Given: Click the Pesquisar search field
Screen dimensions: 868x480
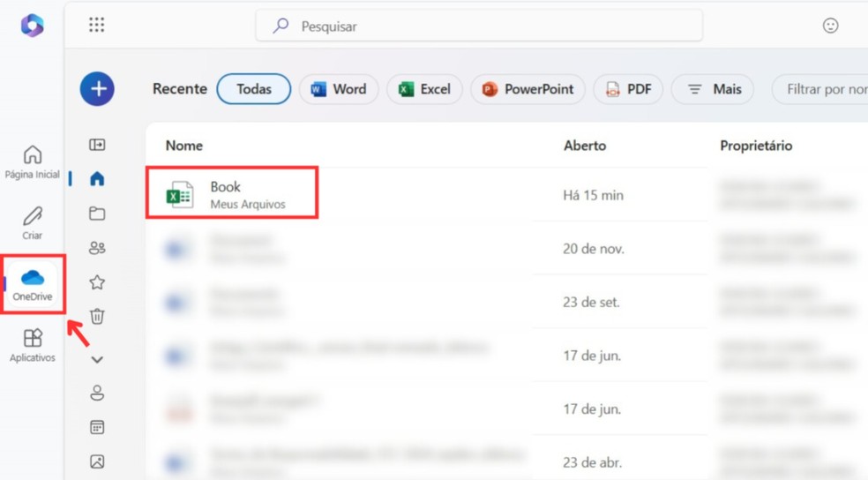Looking at the screenshot, I should pos(479,26).
